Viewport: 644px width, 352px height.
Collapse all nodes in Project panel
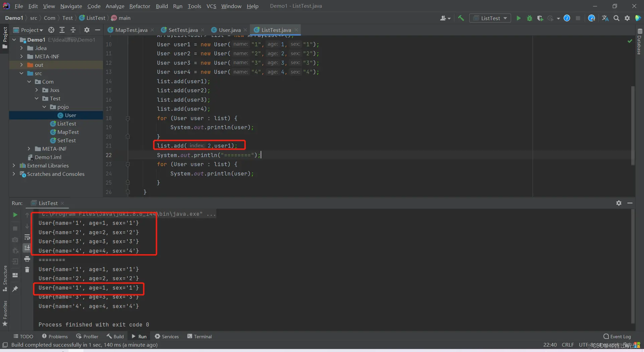point(73,30)
